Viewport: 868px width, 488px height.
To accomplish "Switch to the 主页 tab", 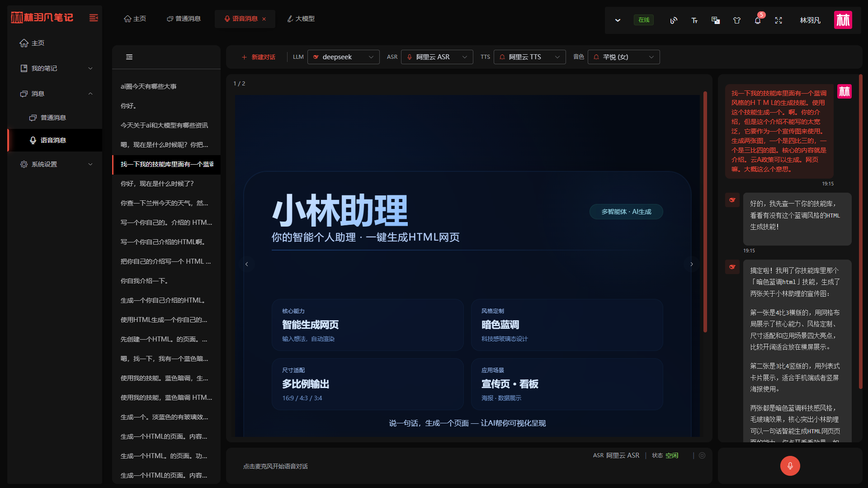I will click(135, 19).
